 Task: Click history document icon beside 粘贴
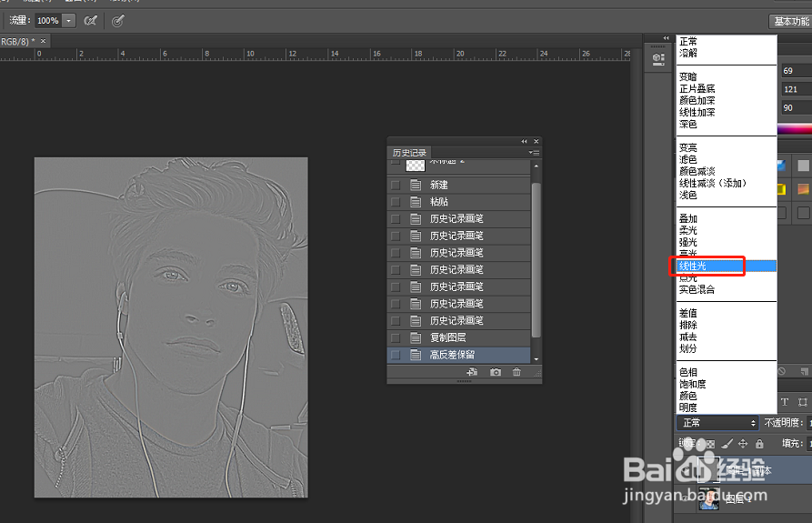click(416, 202)
